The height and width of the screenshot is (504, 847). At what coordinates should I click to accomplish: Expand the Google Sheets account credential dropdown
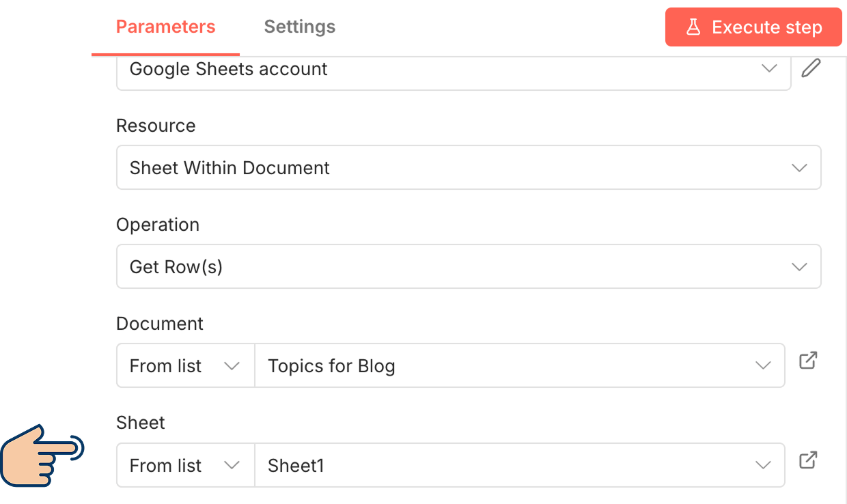(x=769, y=68)
